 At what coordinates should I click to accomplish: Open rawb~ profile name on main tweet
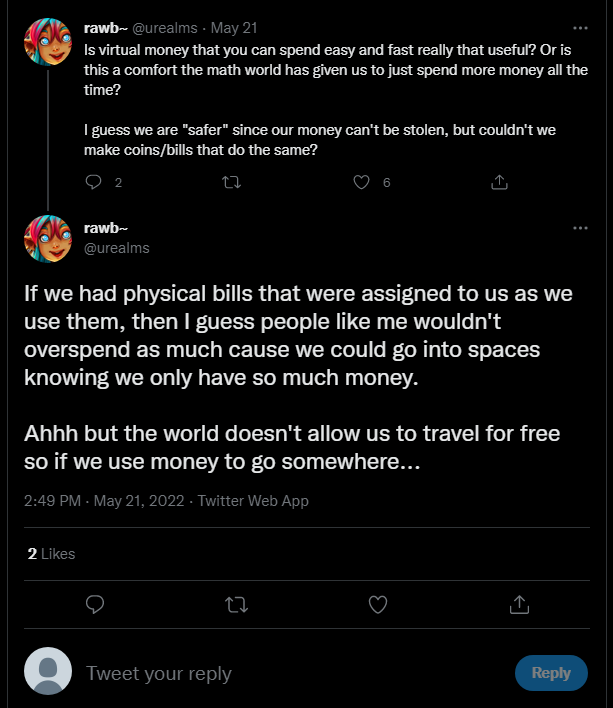106,228
